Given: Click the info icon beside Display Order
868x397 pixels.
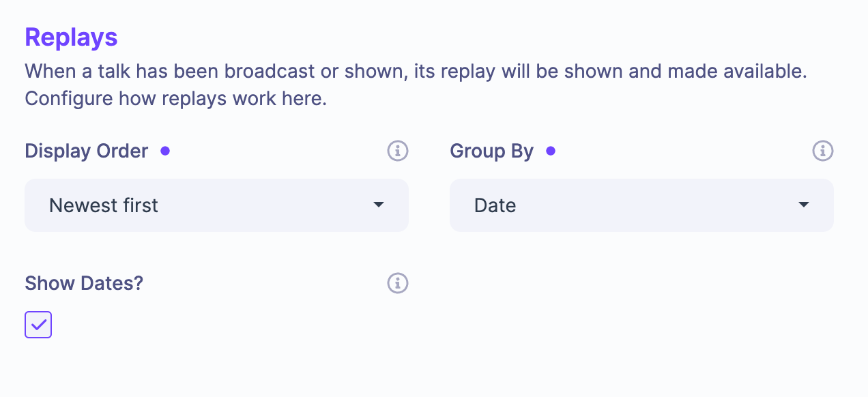Looking at the screenshot, I should [x=397, y=151].
